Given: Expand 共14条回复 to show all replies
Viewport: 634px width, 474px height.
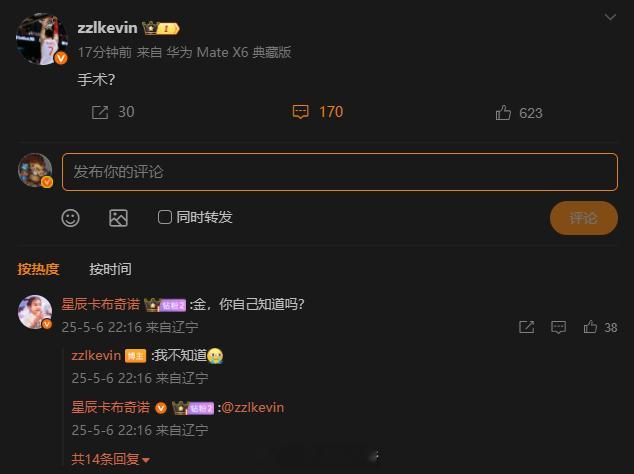Looking at the screenshot, I should (x=111, y=459).
